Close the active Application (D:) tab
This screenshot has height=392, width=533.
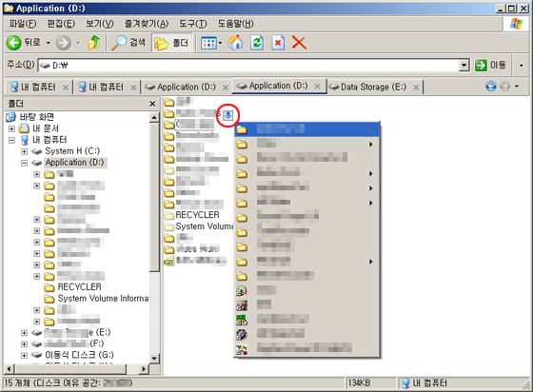coord(318,87)
